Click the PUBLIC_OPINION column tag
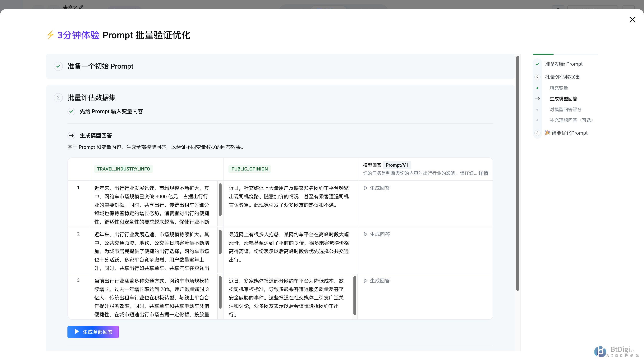The width and height of the screenshot is (644, 359). pyautogui.click(x=250, y=169)
